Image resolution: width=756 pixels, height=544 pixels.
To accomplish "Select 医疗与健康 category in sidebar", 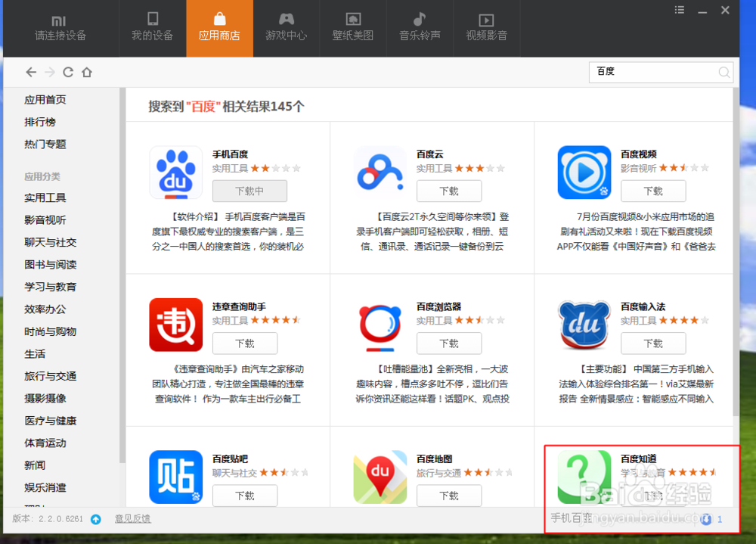I will (x=51, y=421).
